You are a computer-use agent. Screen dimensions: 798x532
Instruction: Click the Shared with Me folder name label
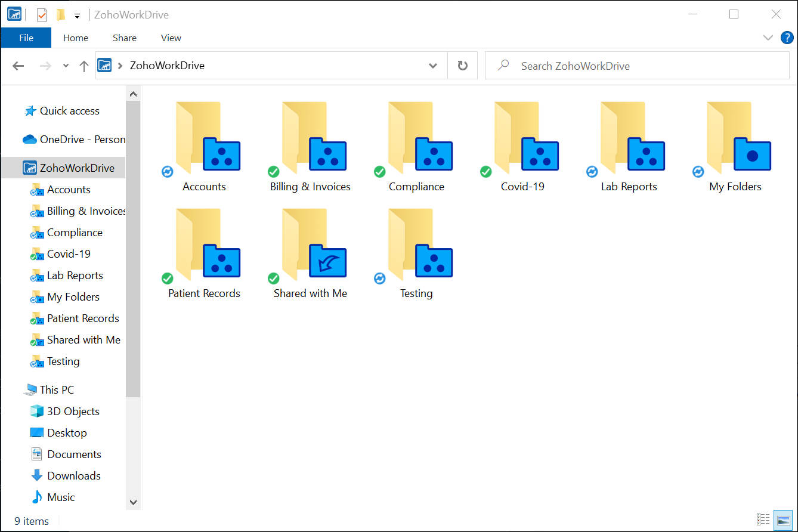coord(311,293)
